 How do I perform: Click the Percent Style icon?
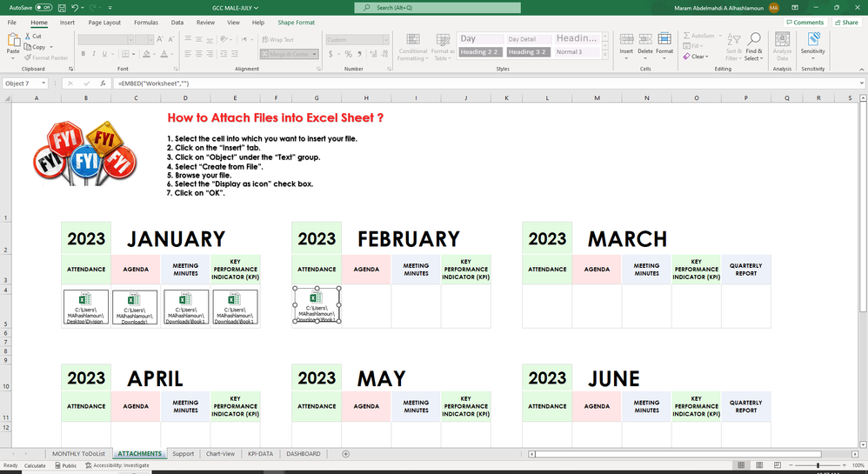click(x=348, y=54)
